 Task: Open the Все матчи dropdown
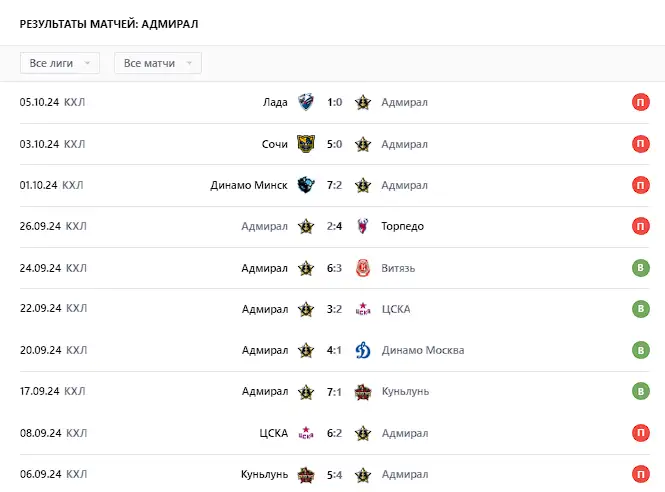pos(158,63)
